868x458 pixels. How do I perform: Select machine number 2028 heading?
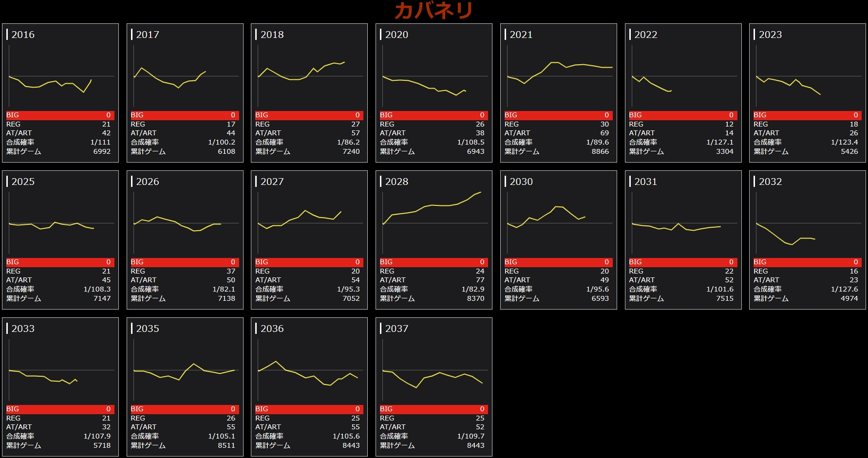coord(396,182)
